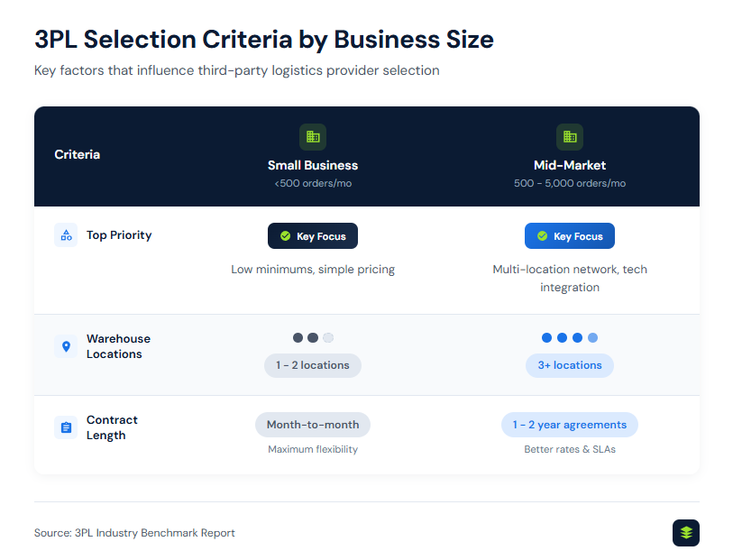Click the checkmark in dark Key Focus badge
The width and height of the screenshot is (733, 560).
click(286, 236)
